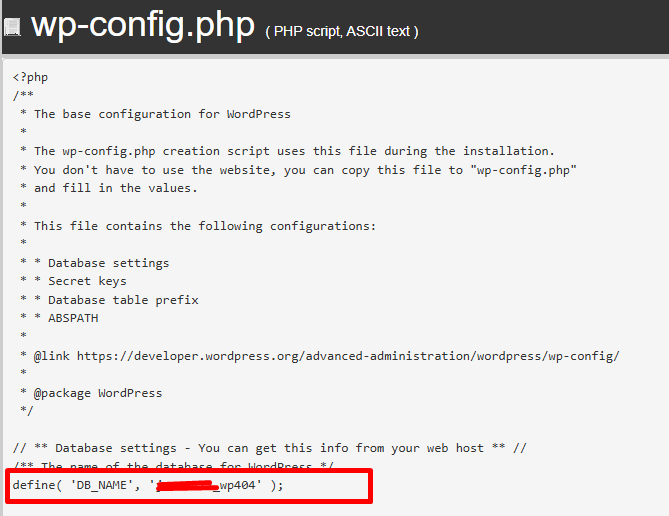Click the "Database settings" bullet comment line

[x=108, y=263]
